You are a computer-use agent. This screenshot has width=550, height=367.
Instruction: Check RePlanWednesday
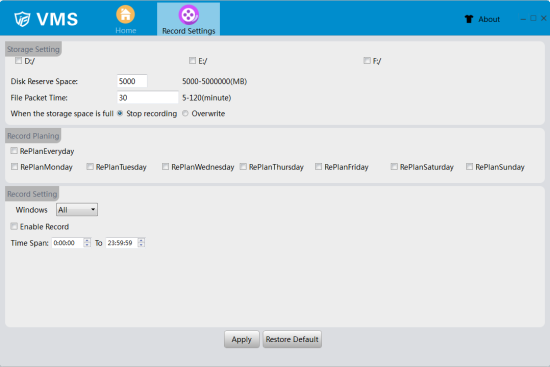166,167
